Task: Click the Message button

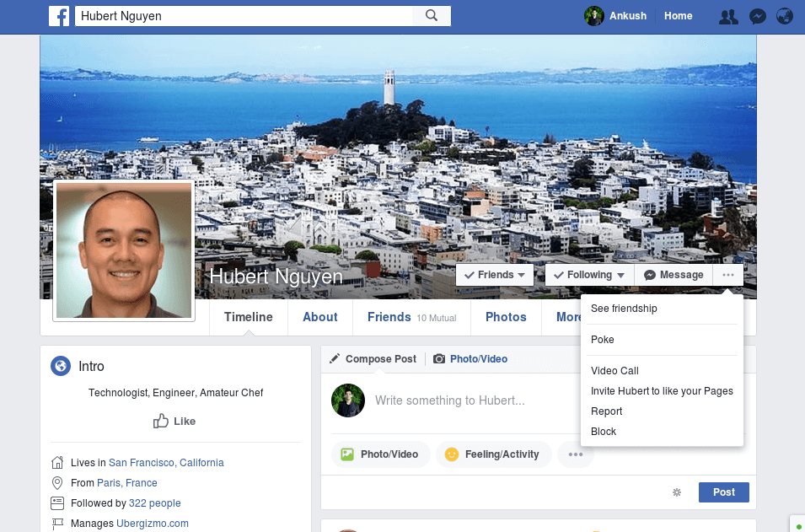Action: [674, 275]
